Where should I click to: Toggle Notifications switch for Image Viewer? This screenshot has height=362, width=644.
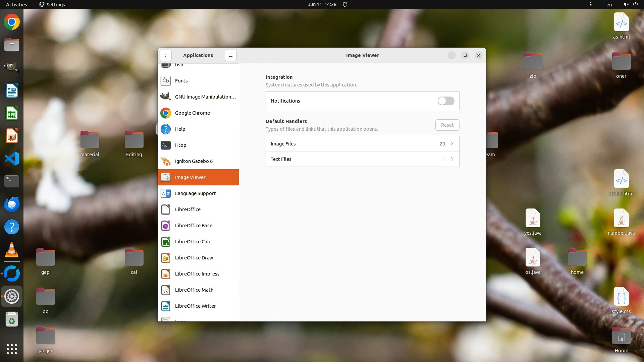click(x=446, y=101)
